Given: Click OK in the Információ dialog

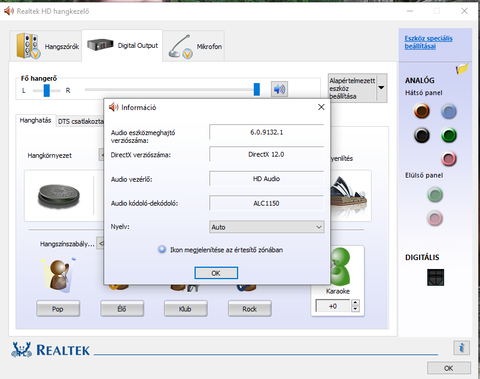Looking at the screenshot, I should [x=216, y=273].
